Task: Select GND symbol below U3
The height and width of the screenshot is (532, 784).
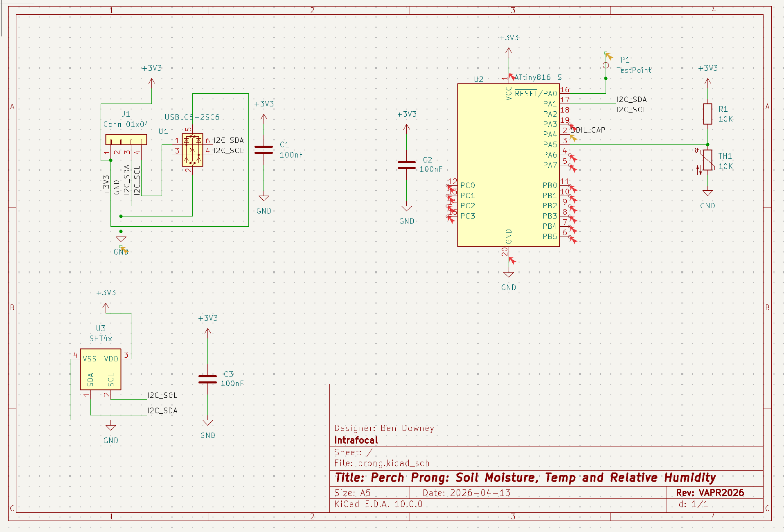Action: click(111, 428)
